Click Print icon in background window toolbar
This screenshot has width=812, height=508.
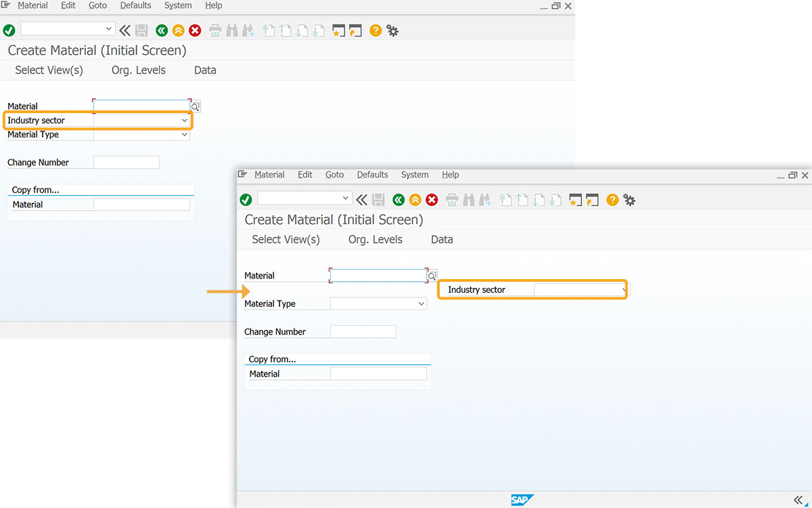[215, 30]
